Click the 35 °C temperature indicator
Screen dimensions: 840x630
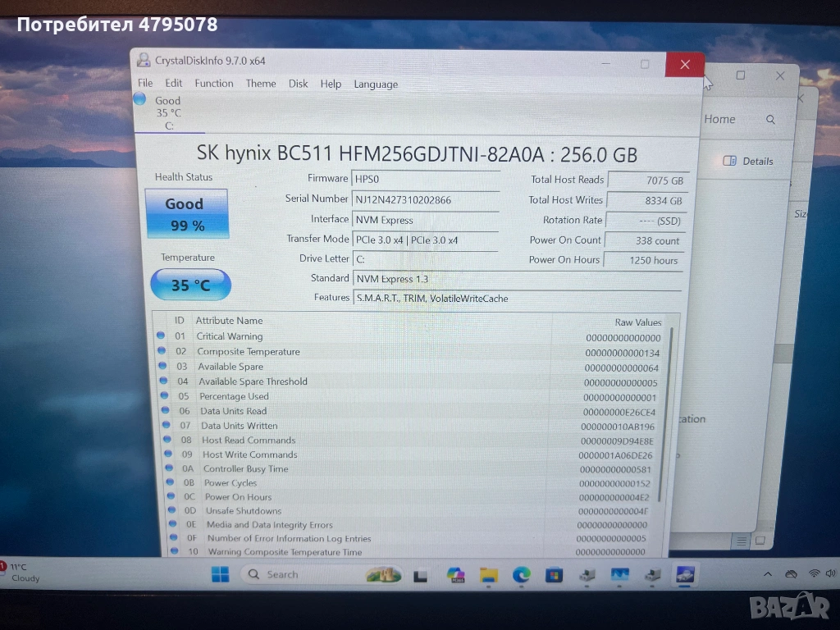191,285
